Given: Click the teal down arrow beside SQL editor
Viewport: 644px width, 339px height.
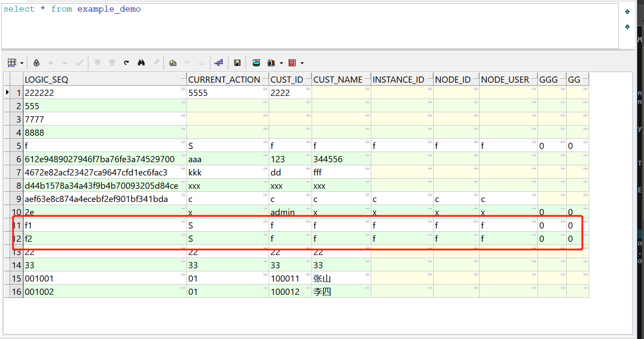Looking at the screenshot, I should [627, 27].
